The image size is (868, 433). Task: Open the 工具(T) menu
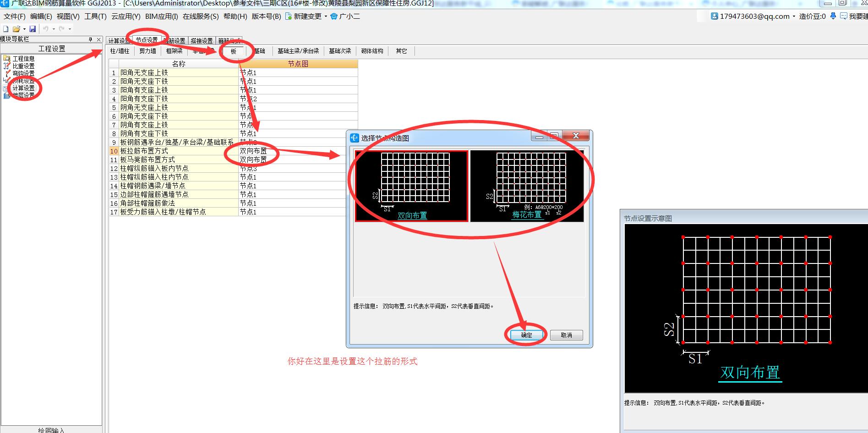point(95,16)
